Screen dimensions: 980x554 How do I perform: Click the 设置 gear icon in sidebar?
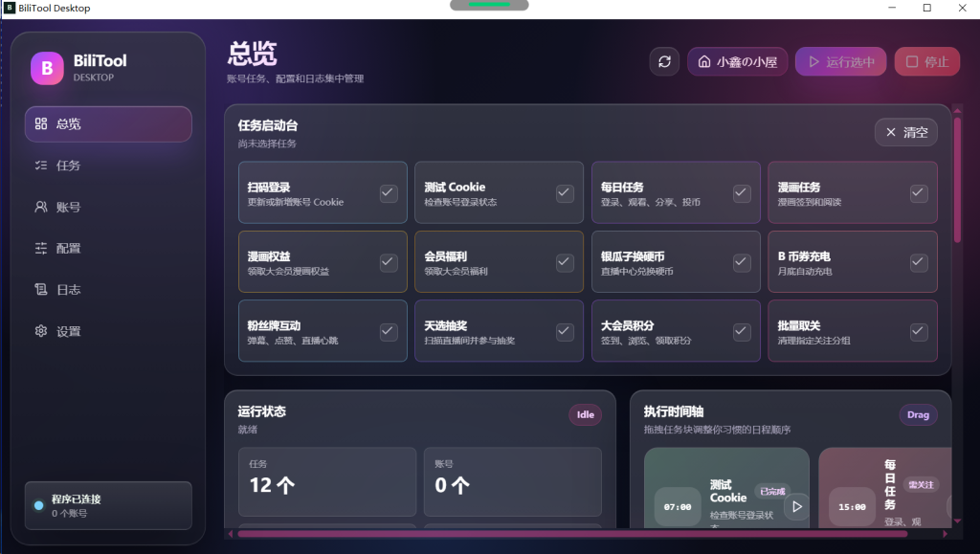click(41, 331)
